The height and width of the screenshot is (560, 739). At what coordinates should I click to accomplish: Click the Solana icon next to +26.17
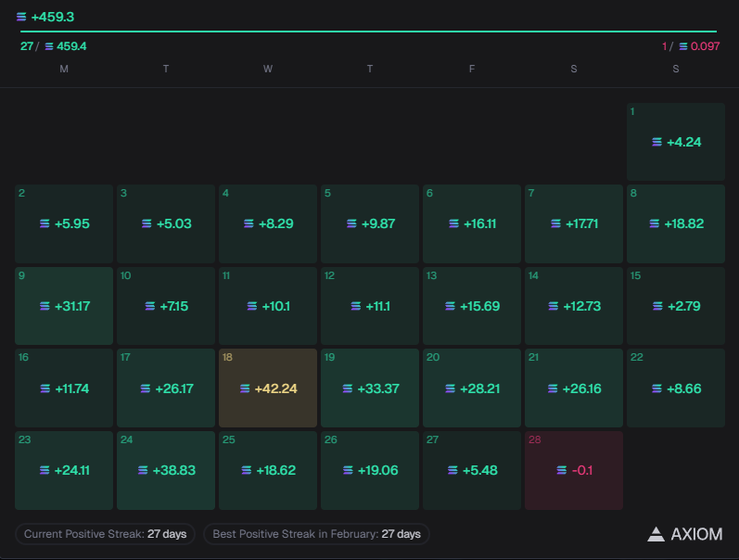[146, 388]
